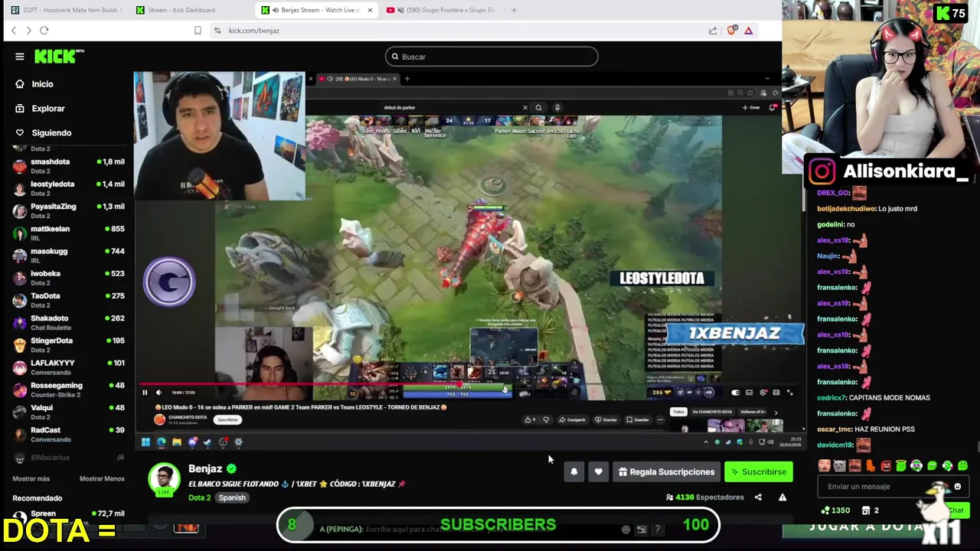Insert the green halo Kick emote
Viewport: 980px width, 551px height.
(901, 465)
